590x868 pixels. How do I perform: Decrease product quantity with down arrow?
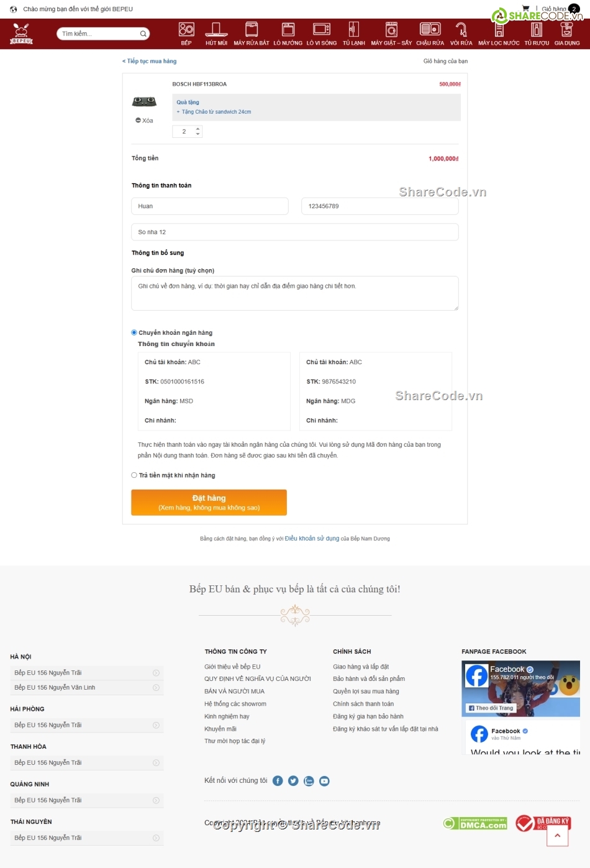pyautogui.click(x=198, y=134)
